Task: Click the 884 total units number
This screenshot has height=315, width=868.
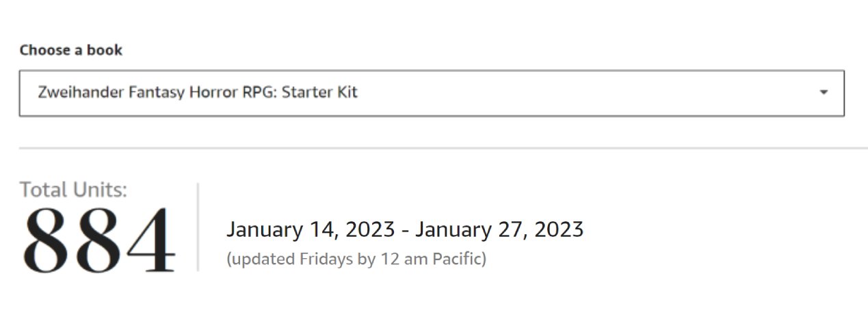Action: tap(98, 240)
